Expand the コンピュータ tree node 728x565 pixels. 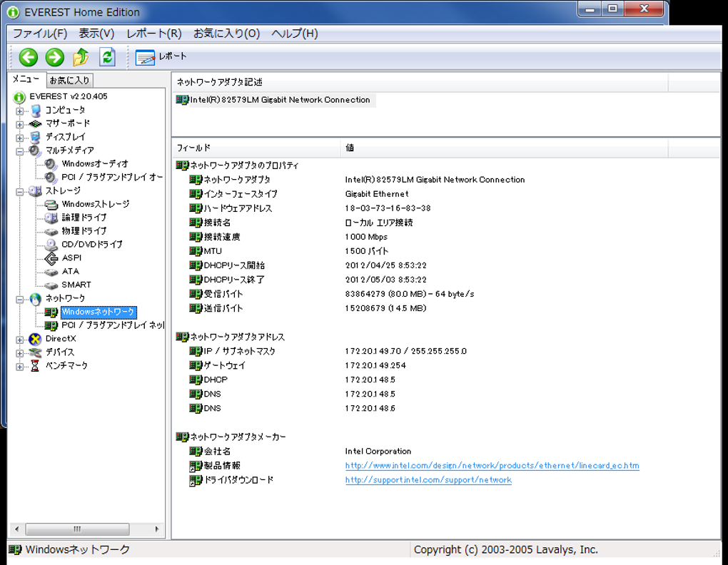coord(19,111)
